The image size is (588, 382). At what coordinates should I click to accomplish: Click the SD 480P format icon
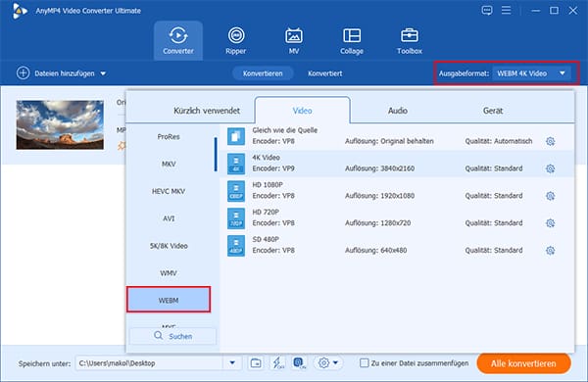(236, 246)
